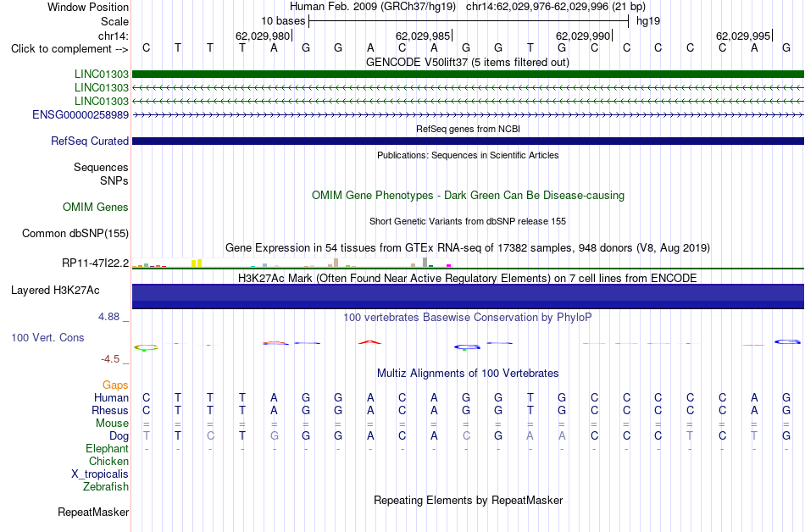Click the Layered H3K27Ac track label

click(55, 291)
